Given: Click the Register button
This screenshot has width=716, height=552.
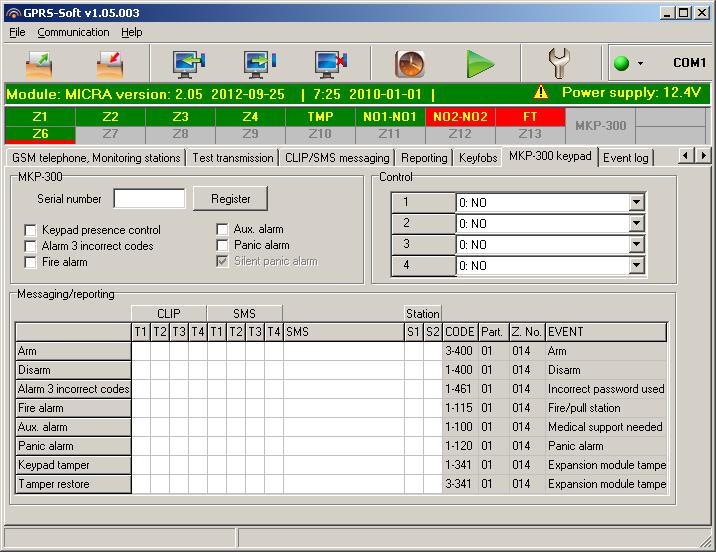Looking at the screenshot, I should tap(231, 199).
